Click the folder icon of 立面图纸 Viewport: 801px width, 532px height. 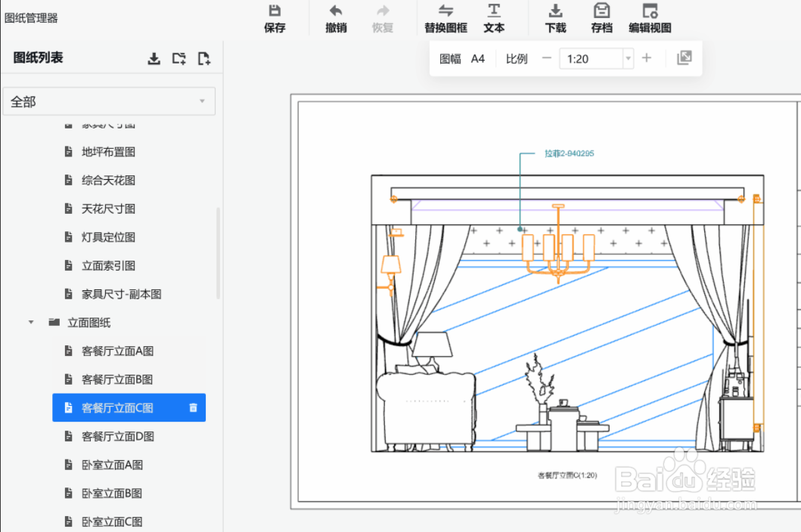point(54,322)
